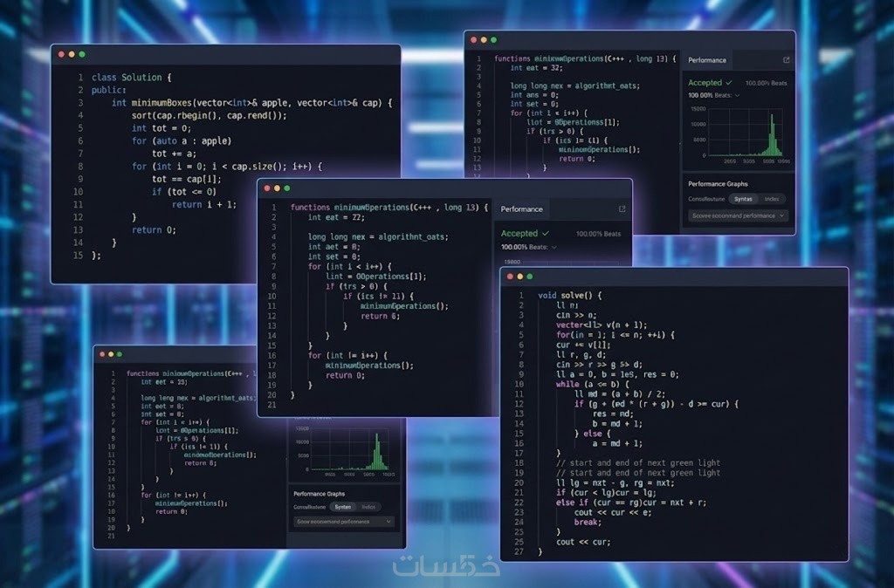
Task: Click the line 'void solve() {'
Action: pyautogui.click(x=569, y=295)
